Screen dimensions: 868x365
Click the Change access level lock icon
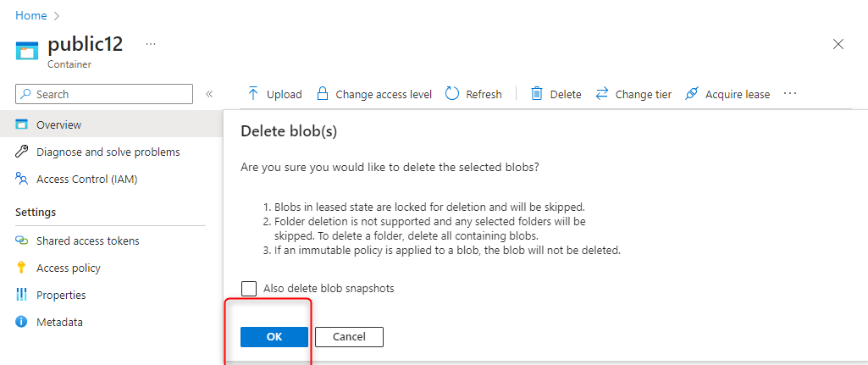pyautogui.click(x=322, y=94)
